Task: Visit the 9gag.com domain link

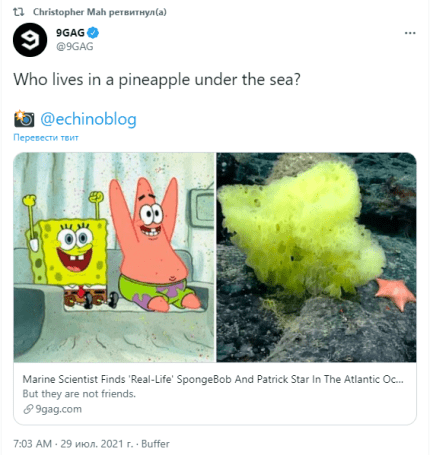Action: point(58,409)
